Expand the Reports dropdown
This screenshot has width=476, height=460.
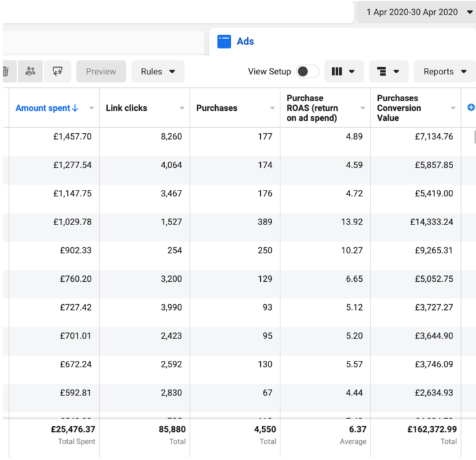[445, 71]
